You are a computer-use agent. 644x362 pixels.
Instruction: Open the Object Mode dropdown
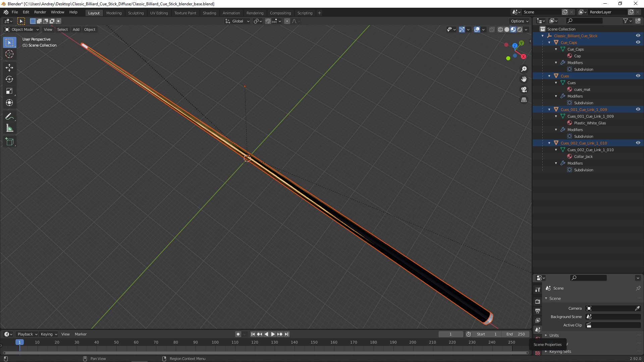(x=22, y=29)
